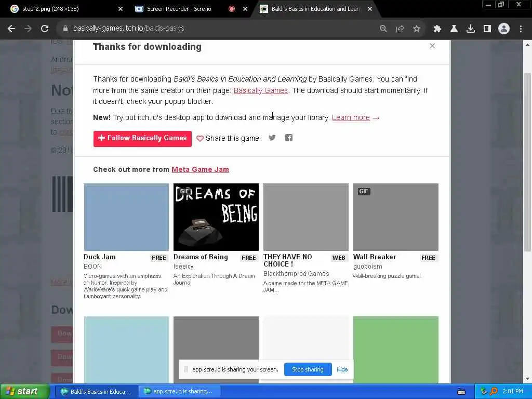532x399 pixels.
Task: Click the FREE tag on Wall-Breaker
Action: [x=428, y=258]
